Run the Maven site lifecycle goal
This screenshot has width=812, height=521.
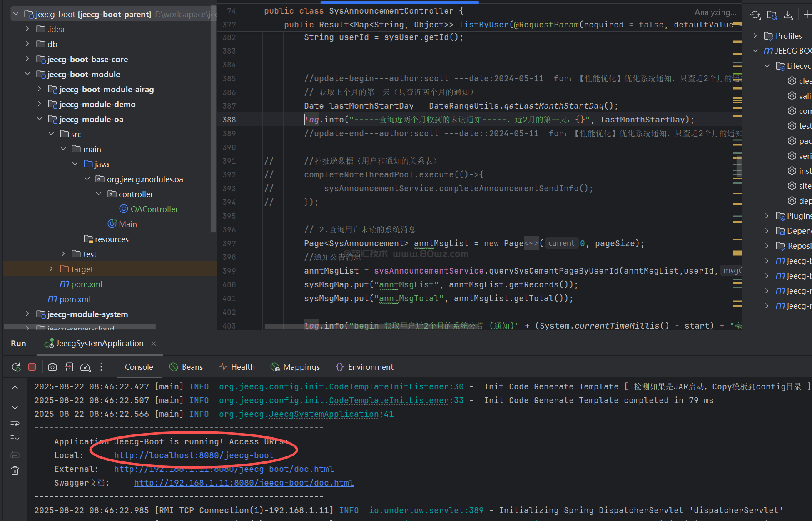799,186
